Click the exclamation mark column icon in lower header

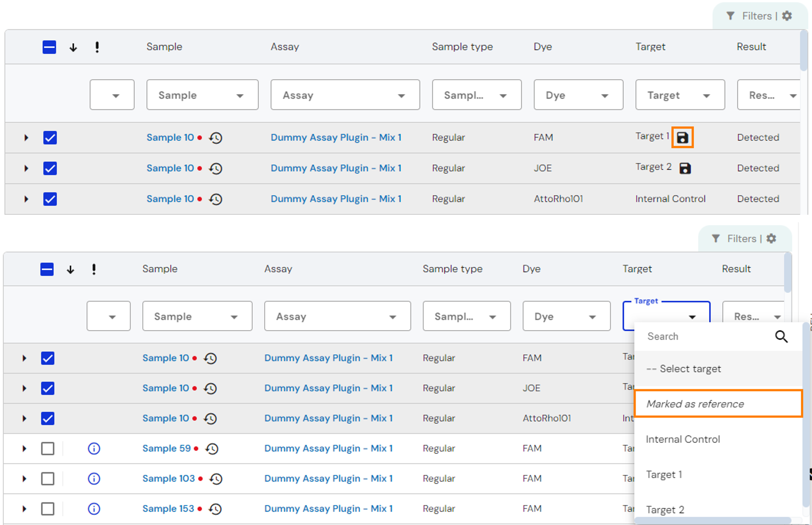pos(94,269)
